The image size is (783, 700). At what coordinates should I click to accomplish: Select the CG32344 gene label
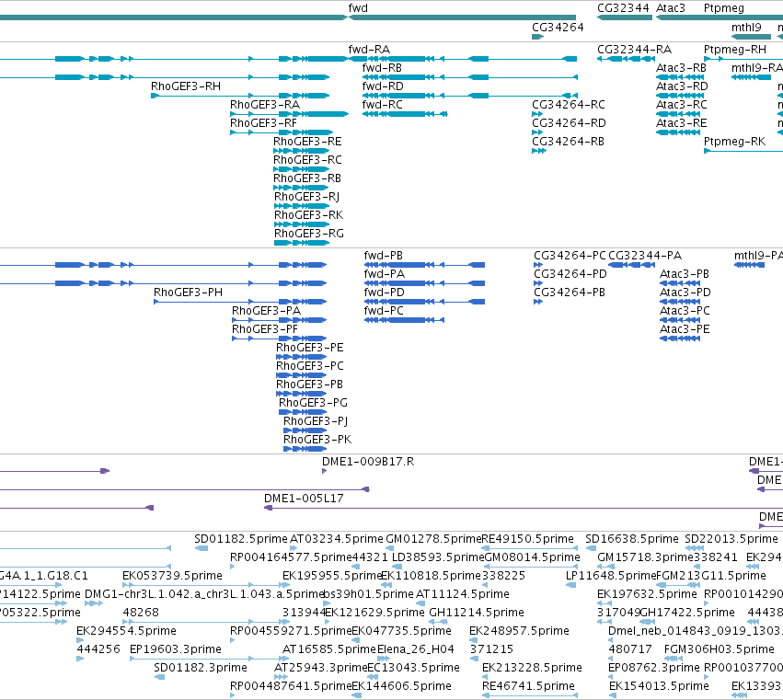(623, 8)
